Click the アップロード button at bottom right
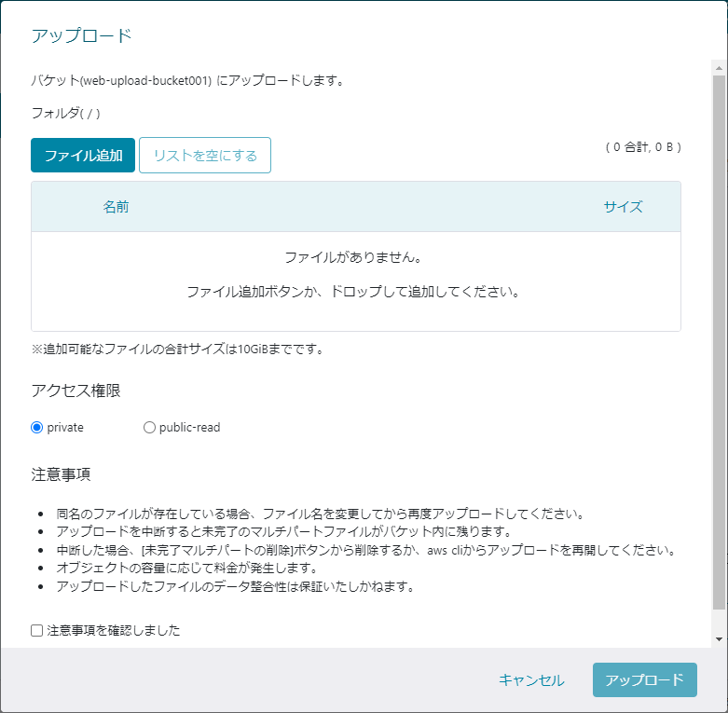Image resolution: width=728 pixels, height=713 pixels. coord(644,680)
